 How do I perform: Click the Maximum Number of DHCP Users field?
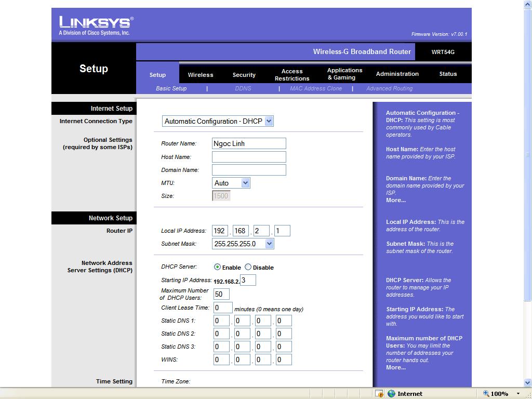coord(221,294)
